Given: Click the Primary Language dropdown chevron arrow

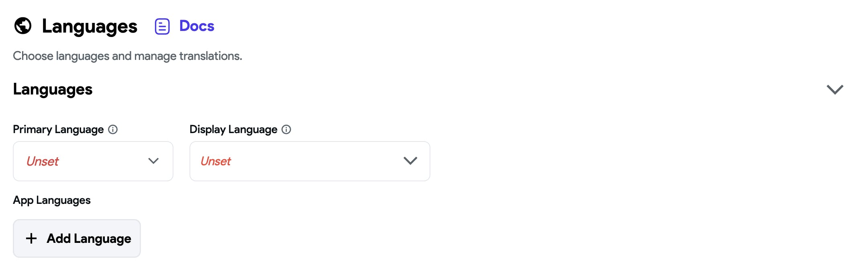Looking at the screenshot, I should 153,161.
